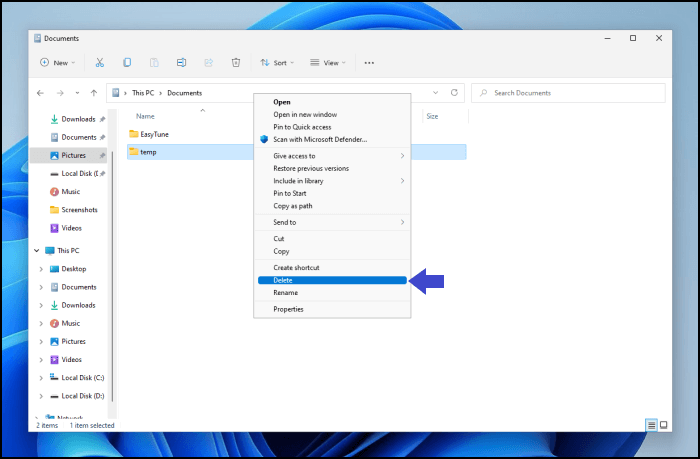Click the Cut scissors icon in toolbar
Screen dimensions: 700x459
[x=100, y=62]
